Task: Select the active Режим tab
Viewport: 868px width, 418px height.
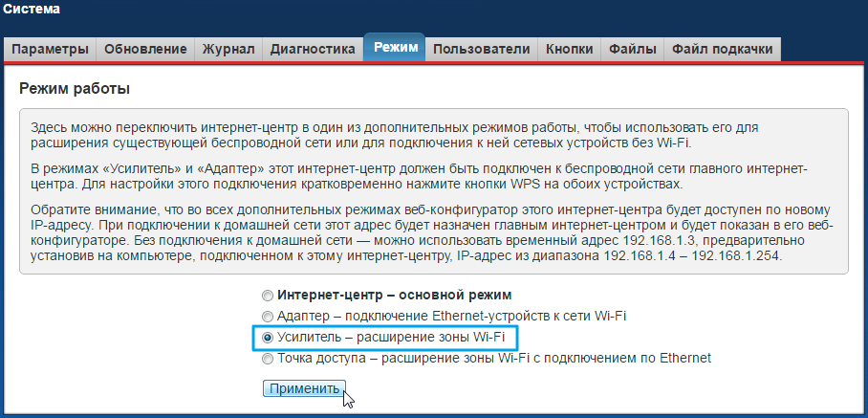Action: point(395,48)
